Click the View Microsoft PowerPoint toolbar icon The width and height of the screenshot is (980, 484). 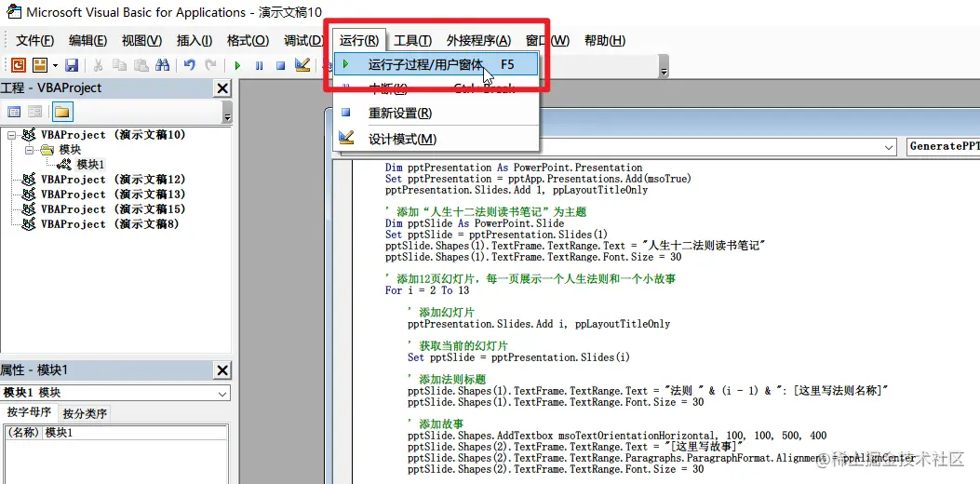(x=19, y=64)
